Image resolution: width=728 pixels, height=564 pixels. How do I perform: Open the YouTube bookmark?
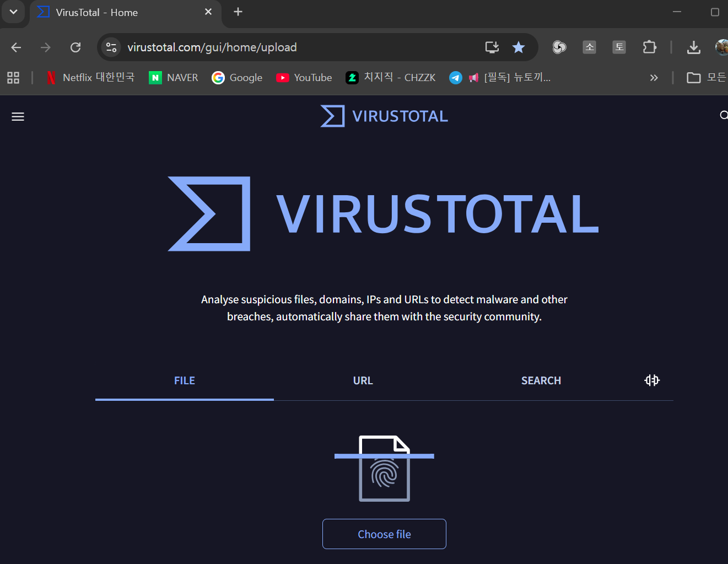[x=304, y=78]
